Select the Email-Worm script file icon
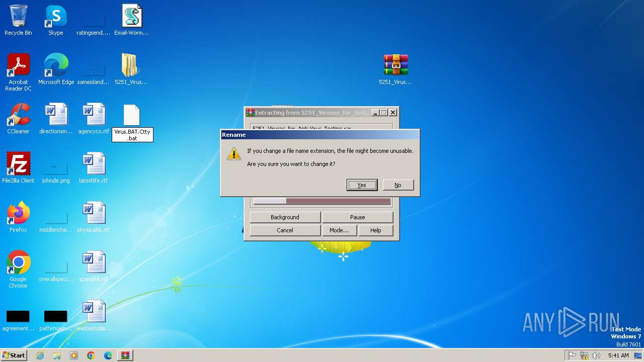The image size is (644, 362). tap(131, 20)
